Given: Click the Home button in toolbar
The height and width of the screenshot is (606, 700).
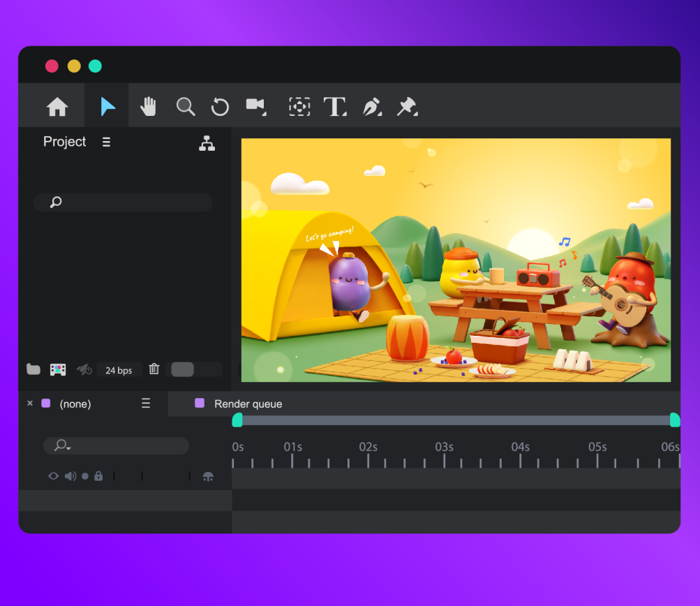Looking at the screenshot, I should pos(57,106).
